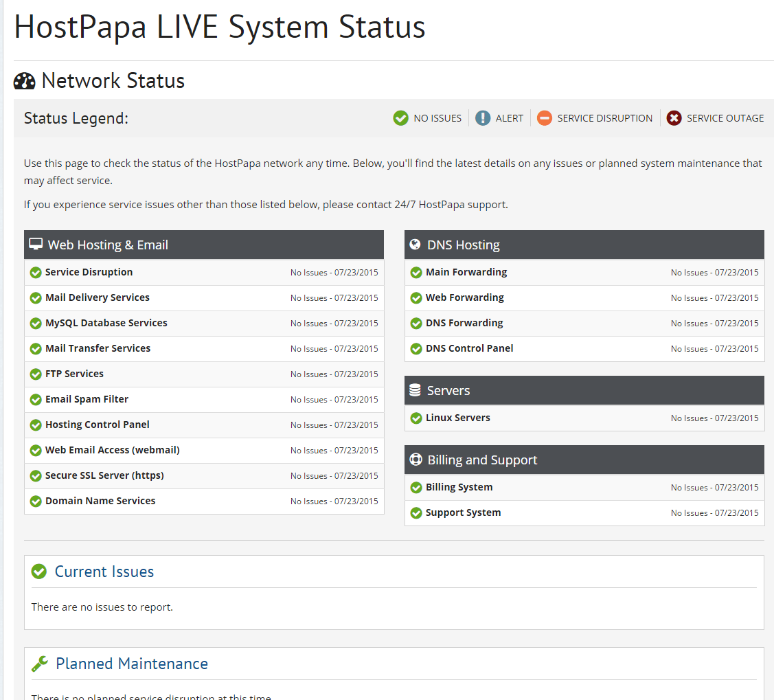The image size is (774, 700).
Task: Click the Web Email Access (webmail) label
Action: point(113,450)
